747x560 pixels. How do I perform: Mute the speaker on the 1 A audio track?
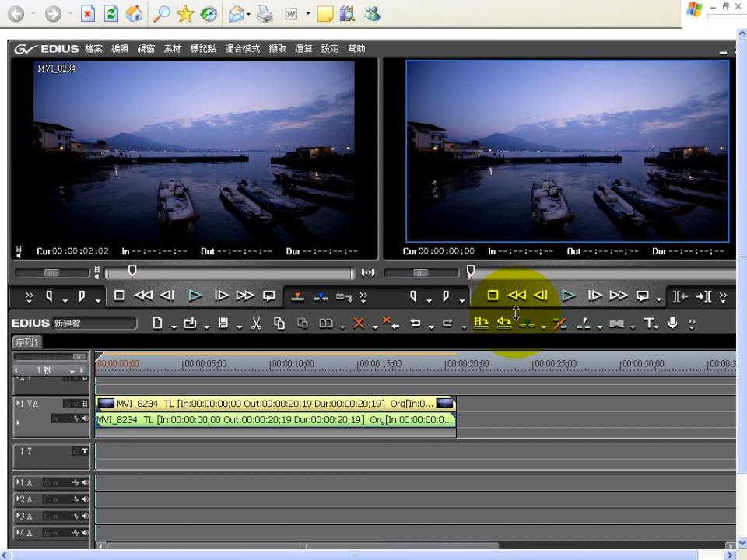(85, 482)
